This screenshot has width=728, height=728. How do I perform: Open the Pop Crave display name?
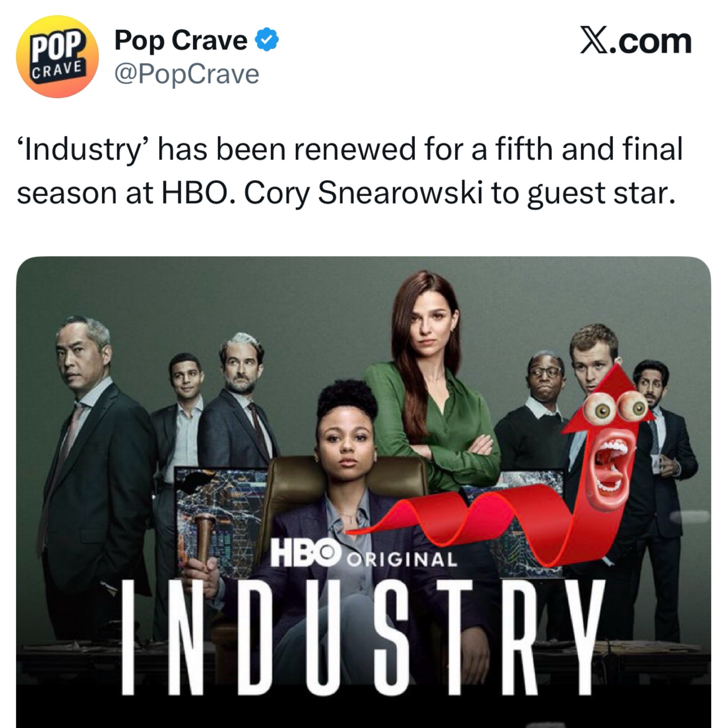point(181,40)
